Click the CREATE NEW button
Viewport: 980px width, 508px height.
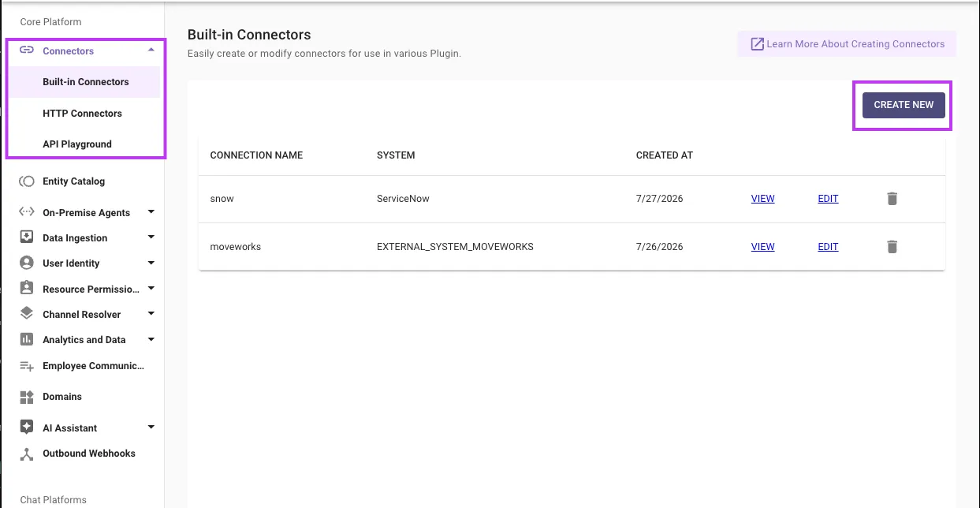(x=904, y=105)
